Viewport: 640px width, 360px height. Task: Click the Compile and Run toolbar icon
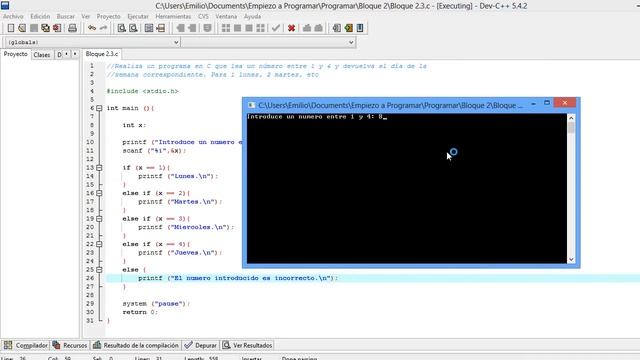(249, 28)
